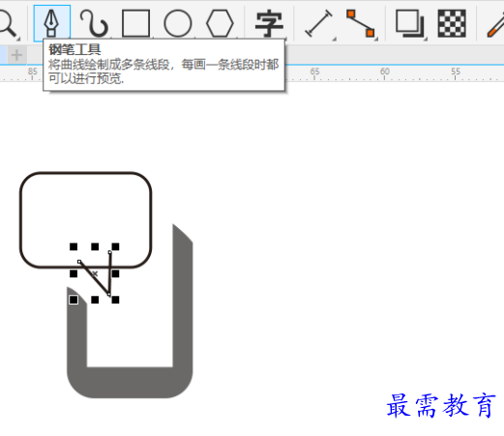Screen dimensions: 504x436
Task: Click the gray U-shaped object
Action: coord(130,382)
